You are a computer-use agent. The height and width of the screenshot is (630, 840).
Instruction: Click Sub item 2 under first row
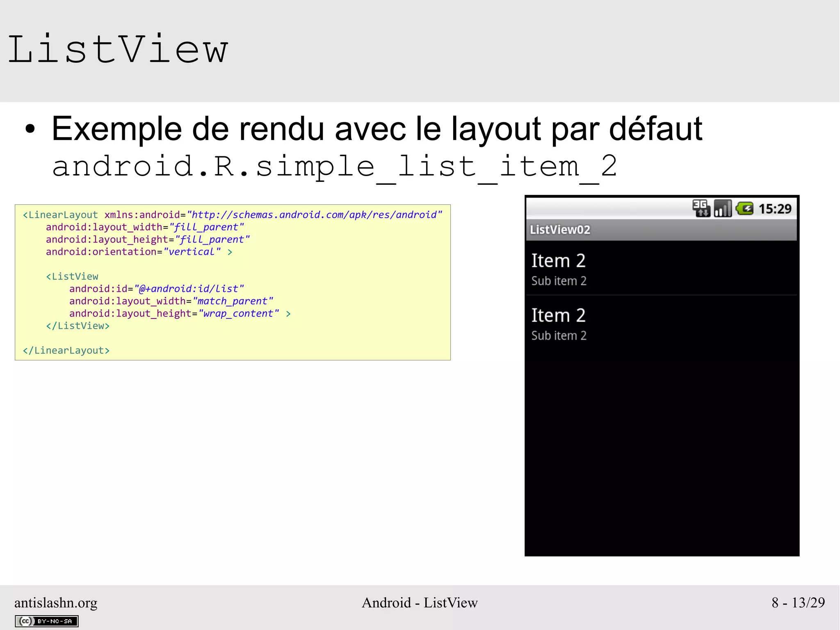tap(559, 281)
